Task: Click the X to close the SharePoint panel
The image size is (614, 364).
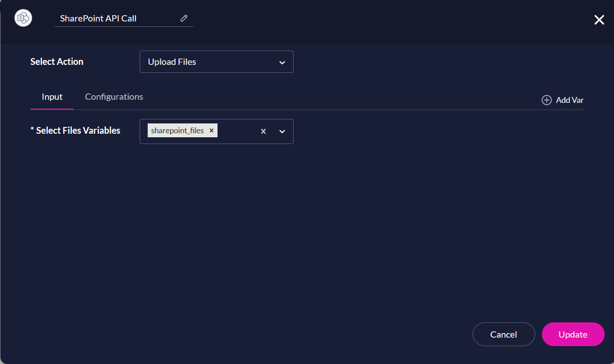Action: 599,20
